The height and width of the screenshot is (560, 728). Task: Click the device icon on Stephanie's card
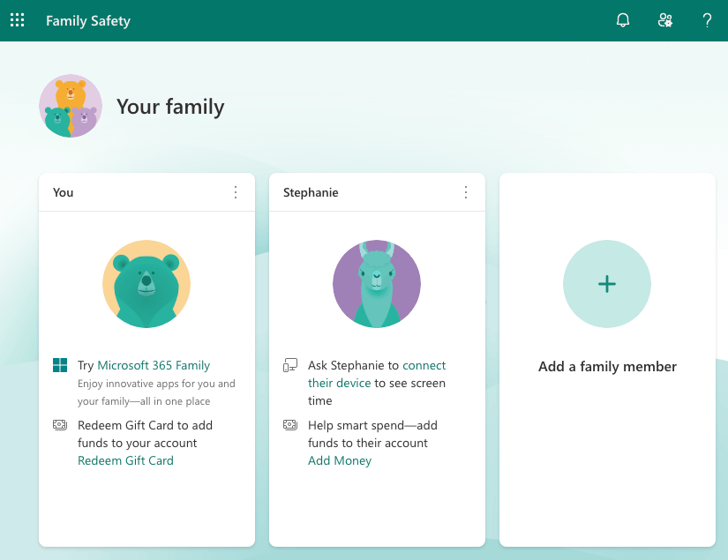tap(289, 365)
